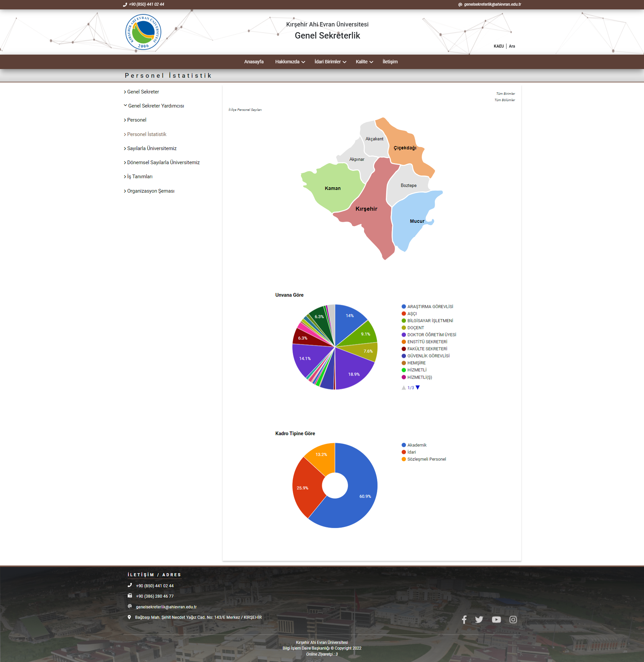Click the footer fax icon

tap(129, 595)
